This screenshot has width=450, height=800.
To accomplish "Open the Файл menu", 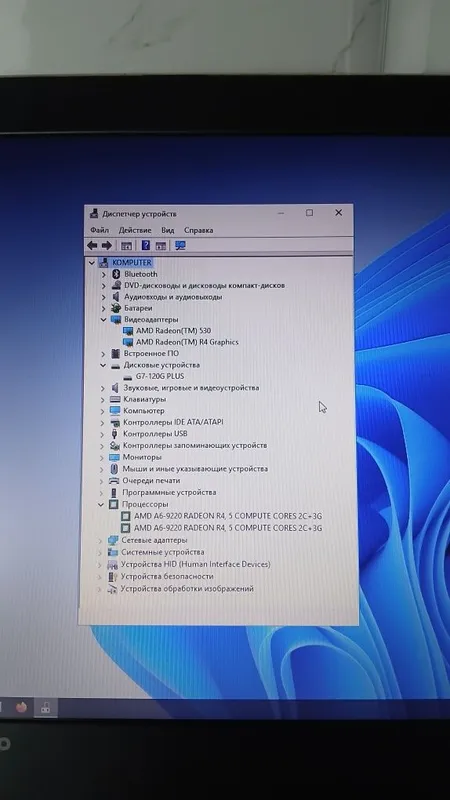I will pos(99,230).
